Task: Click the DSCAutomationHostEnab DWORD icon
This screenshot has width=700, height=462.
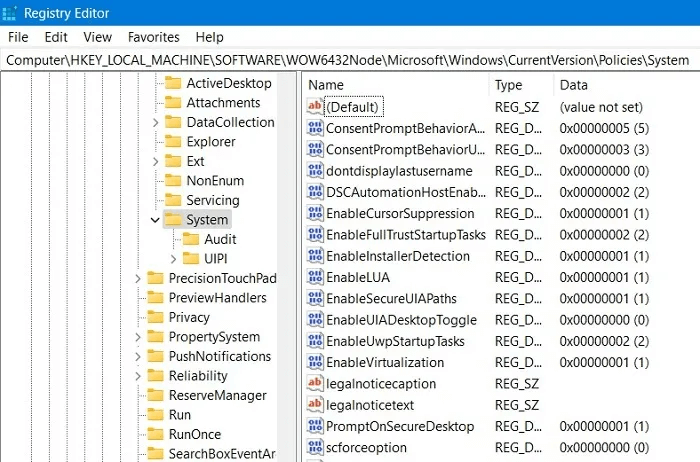Action: click(315, 192)
